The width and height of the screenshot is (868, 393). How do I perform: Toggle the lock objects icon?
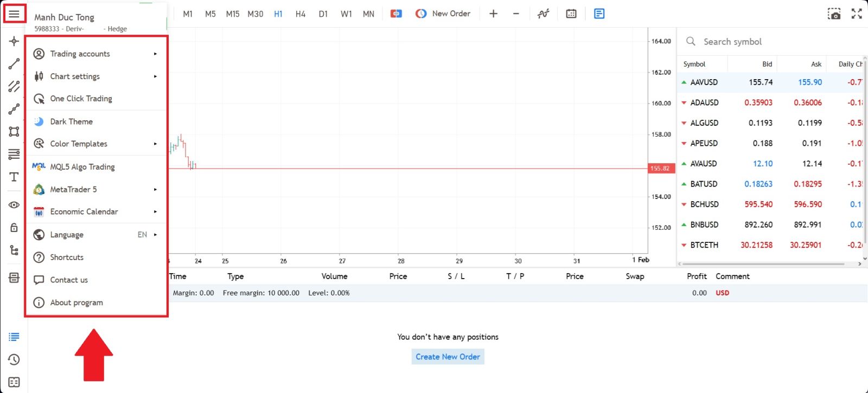(x=14, y=228)
